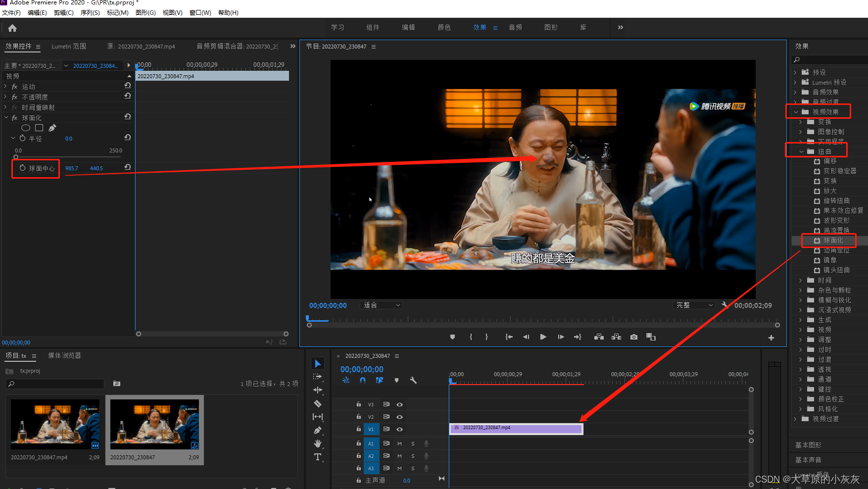Open the 完整 playback resolution dropdown
The width and height of the screenshot is (868, 489).
point(694,305)
